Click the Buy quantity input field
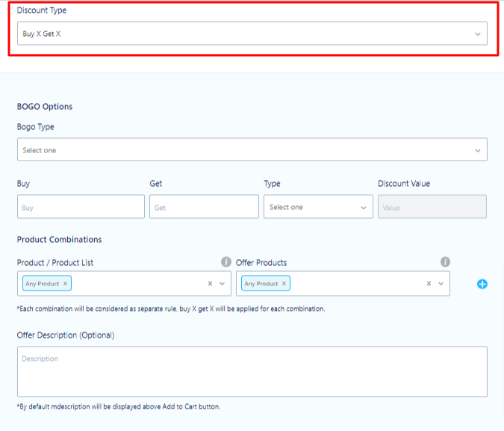Screen dimensions: 504x431 (81, 206)
